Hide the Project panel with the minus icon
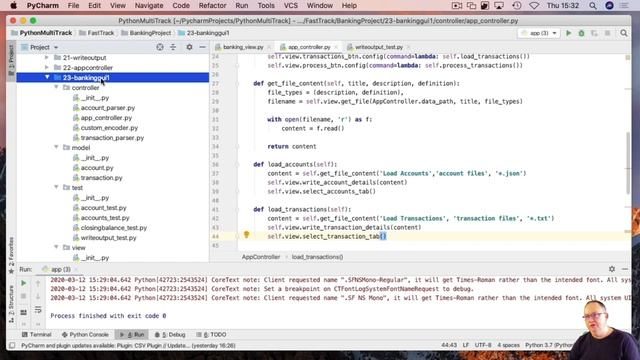Screen dimensions: 640x360 pos(202,47)
